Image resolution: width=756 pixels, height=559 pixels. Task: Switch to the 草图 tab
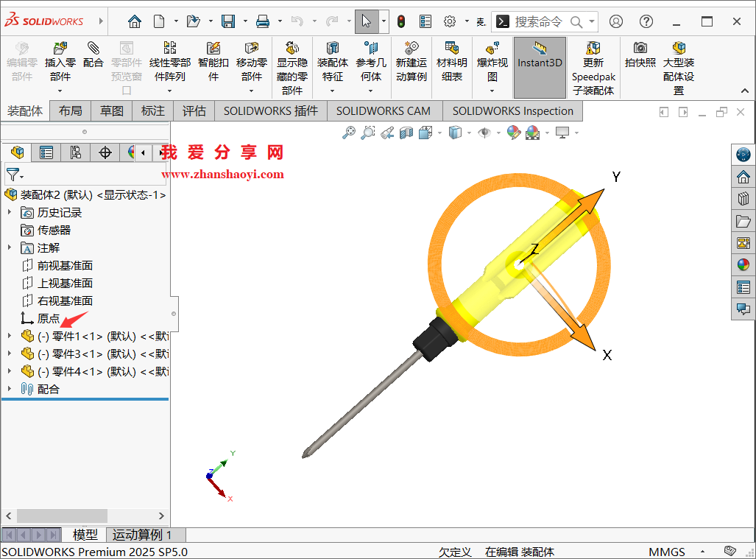[111, 111]
